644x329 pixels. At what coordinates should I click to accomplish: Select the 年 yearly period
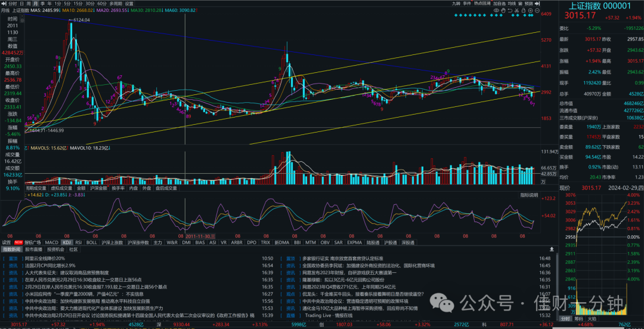tap(49, 4)
